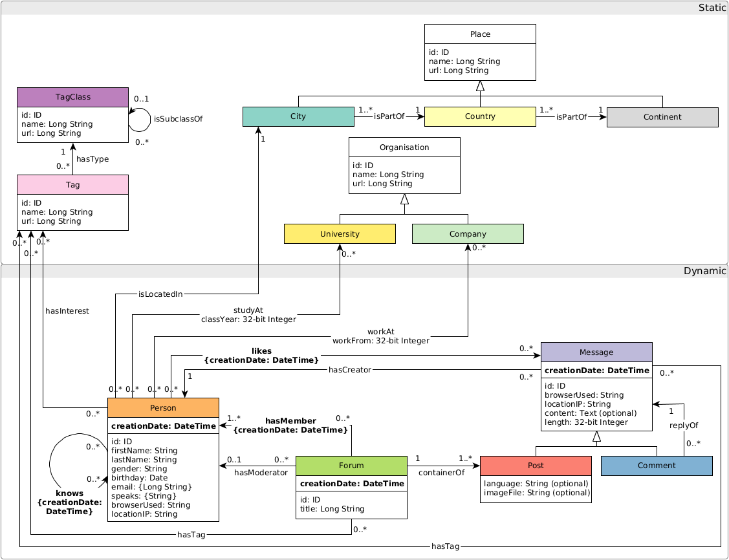Switch to the Dynamic section header
Viewport: 729px width, 560px height.
(706, 271)
